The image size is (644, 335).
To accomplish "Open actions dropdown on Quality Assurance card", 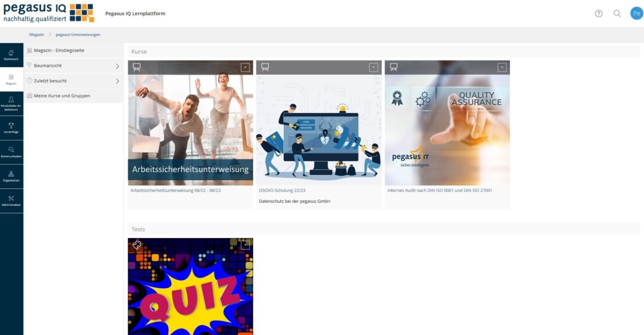I will (502, 67).
